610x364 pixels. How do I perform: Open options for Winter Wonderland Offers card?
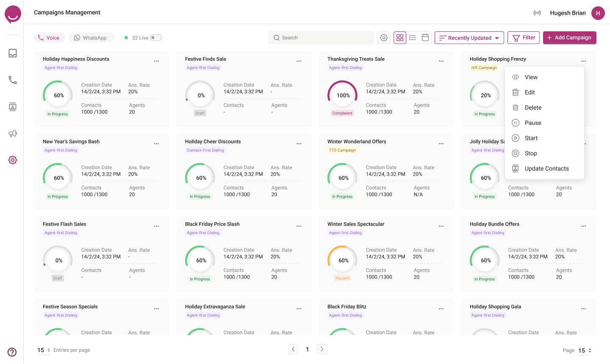click(441, 144)
